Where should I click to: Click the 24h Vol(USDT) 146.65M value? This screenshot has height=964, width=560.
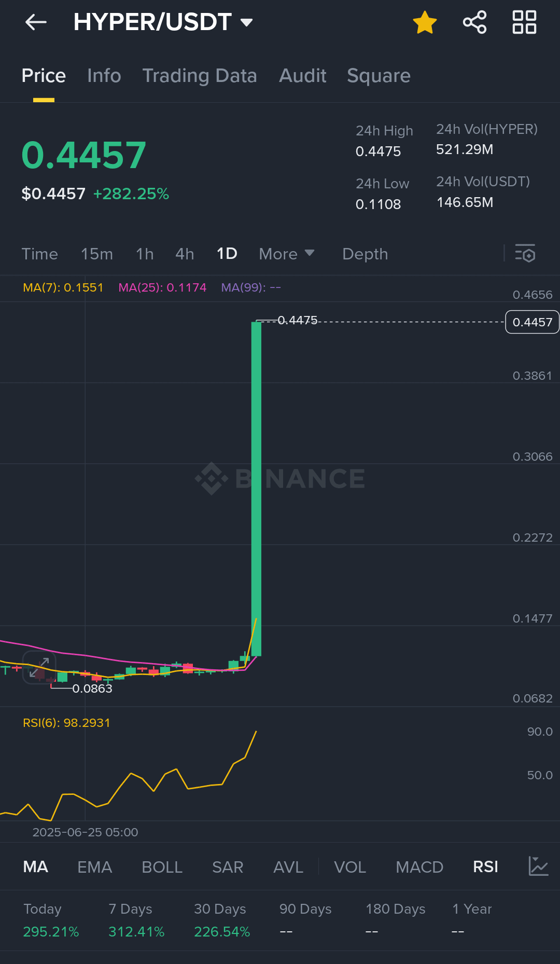(465, 202)
